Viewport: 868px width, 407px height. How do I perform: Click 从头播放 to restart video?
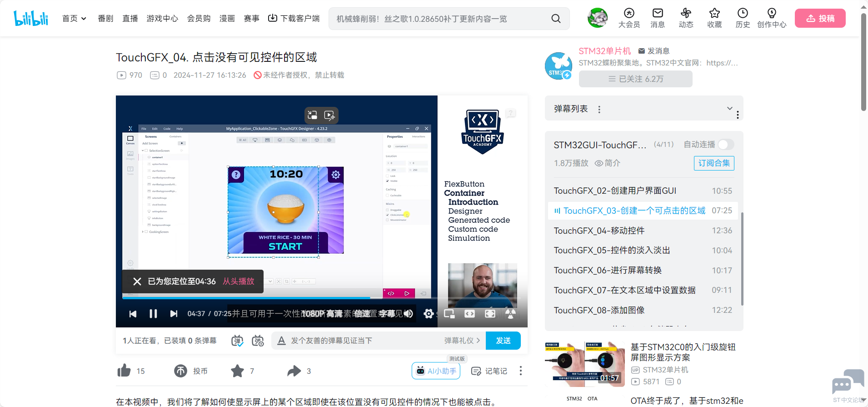(x=239, y=281)
